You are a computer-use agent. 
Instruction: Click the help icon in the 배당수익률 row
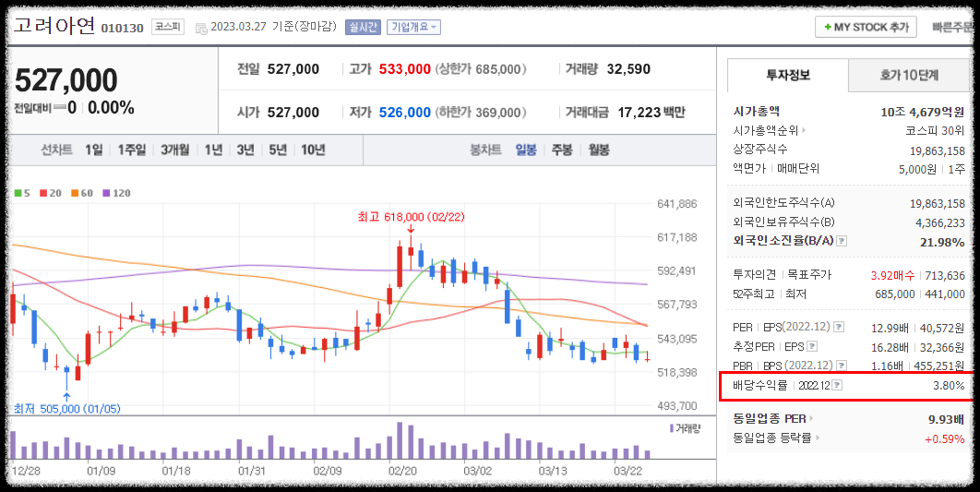click(x=837, y=386)
